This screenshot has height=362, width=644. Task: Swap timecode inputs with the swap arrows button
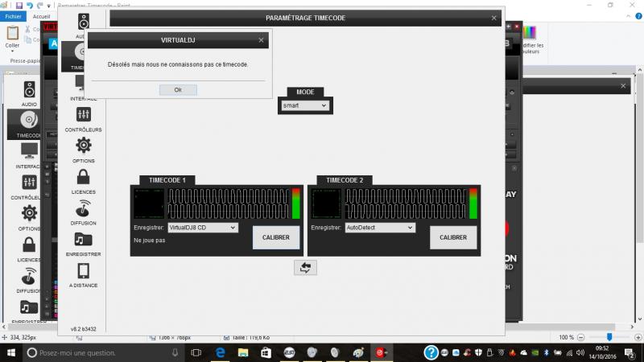305,268
